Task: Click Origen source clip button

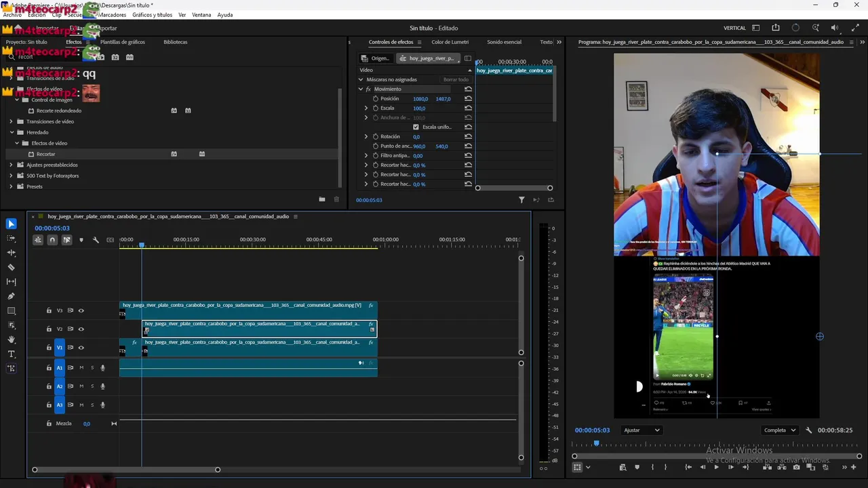Action: click(376, 58)
